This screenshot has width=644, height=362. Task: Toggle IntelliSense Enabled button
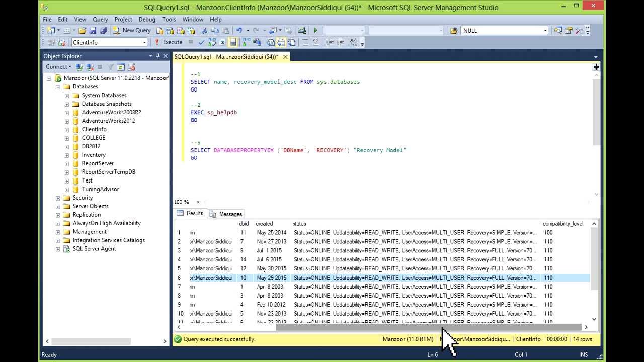(x=233, y=42)
